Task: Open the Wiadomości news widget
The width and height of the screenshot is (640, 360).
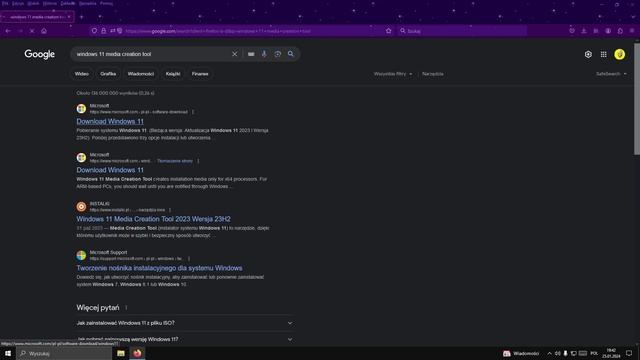Action: [x=521, y=353]
